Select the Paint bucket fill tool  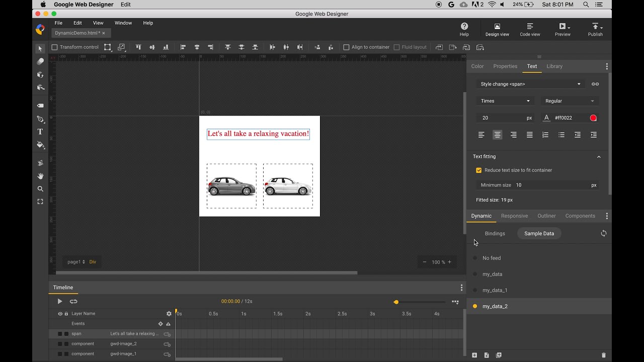tap(40, 145)
